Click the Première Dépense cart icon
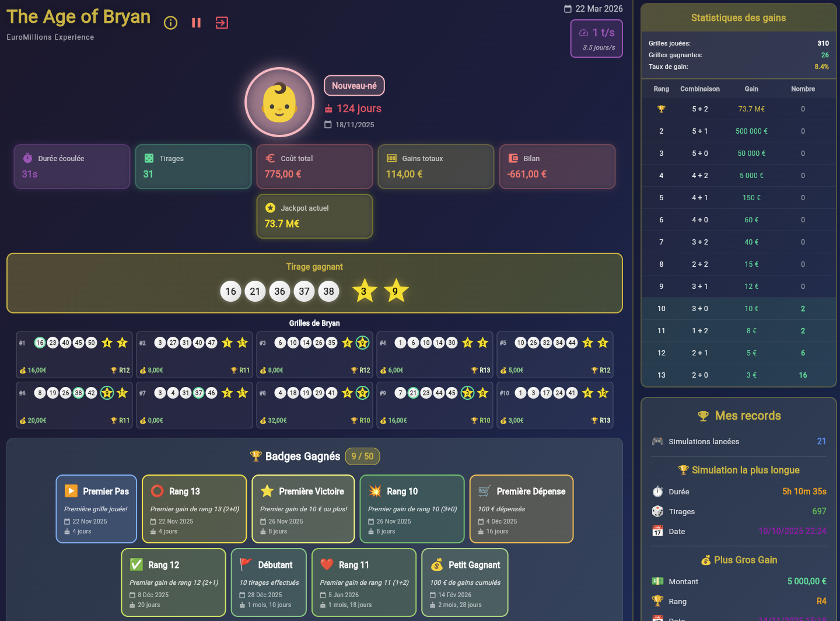 (485, 491)
